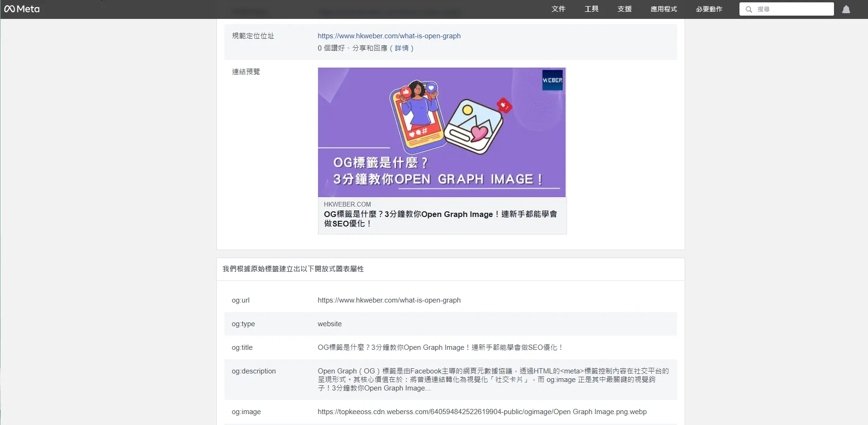
Task: Open the notifications bell icon
Action: point(846,9)
